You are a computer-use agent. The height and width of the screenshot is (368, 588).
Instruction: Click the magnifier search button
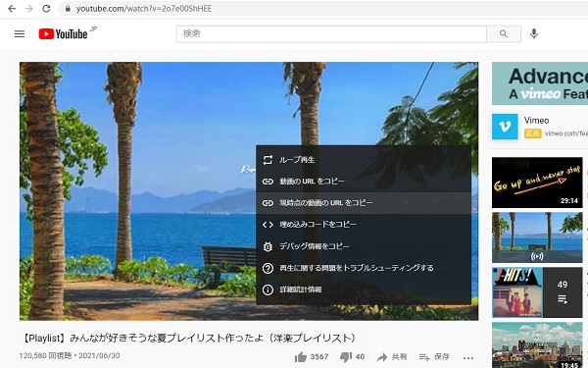[x=504, y=33]
